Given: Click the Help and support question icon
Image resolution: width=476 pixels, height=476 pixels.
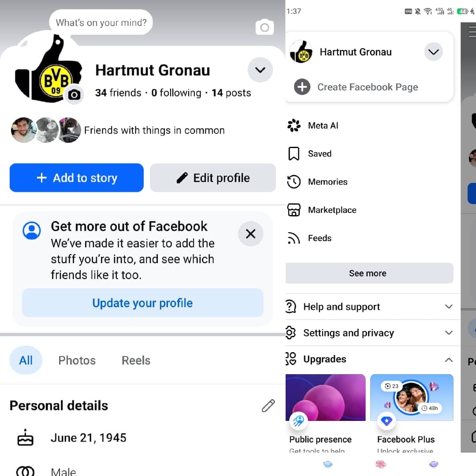Looking at the screenshot, I should (x=290, y=307).
